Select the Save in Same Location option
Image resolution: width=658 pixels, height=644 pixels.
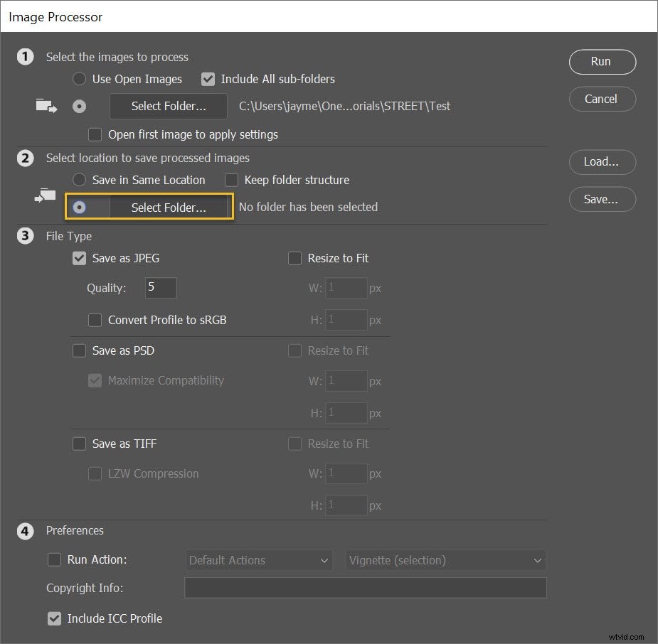point(79,180)
